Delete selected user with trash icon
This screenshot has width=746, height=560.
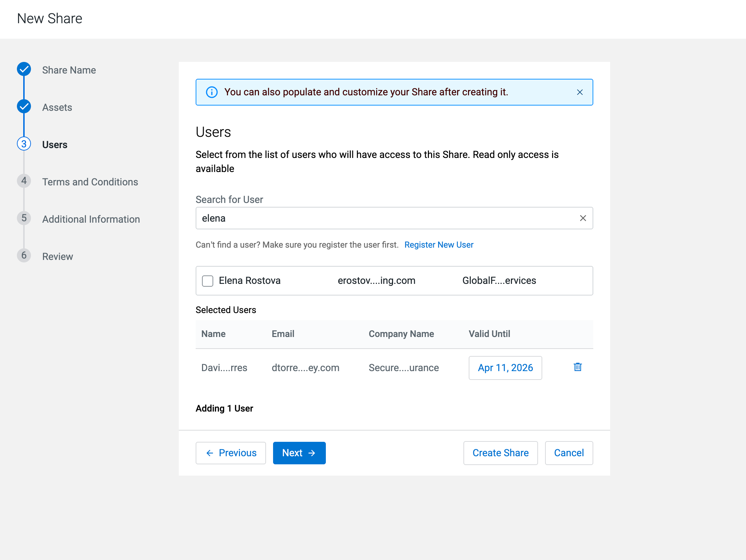tap(577, 367)
